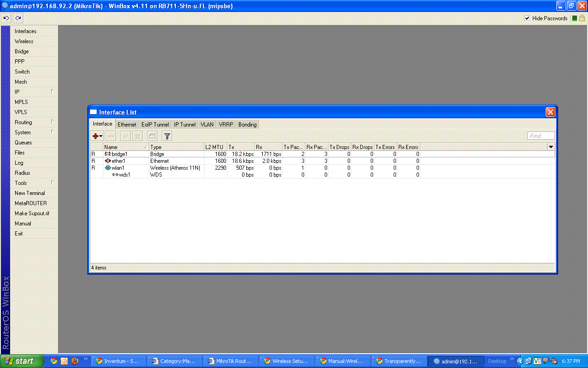Viewport: 588px width, 368px height.
Task: Click the VNC icon in system tray
Action: pyautogui.click(x=537, y=361)
